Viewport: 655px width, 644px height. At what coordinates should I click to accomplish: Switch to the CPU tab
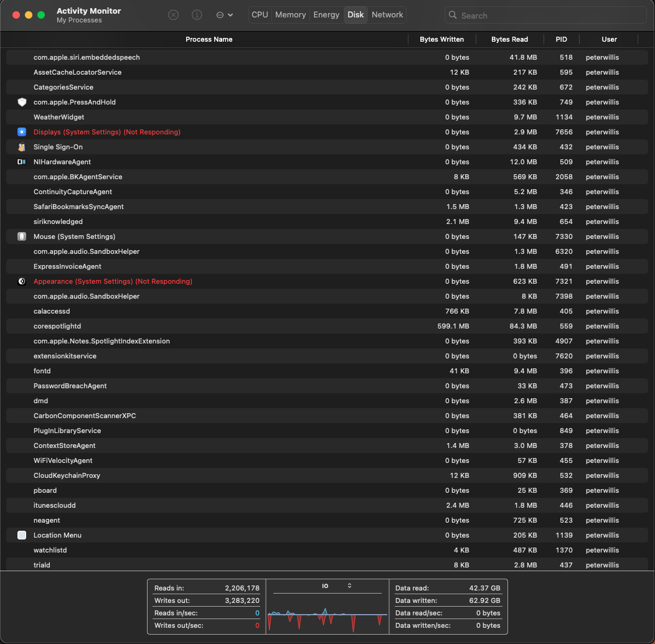pos(260,14)
